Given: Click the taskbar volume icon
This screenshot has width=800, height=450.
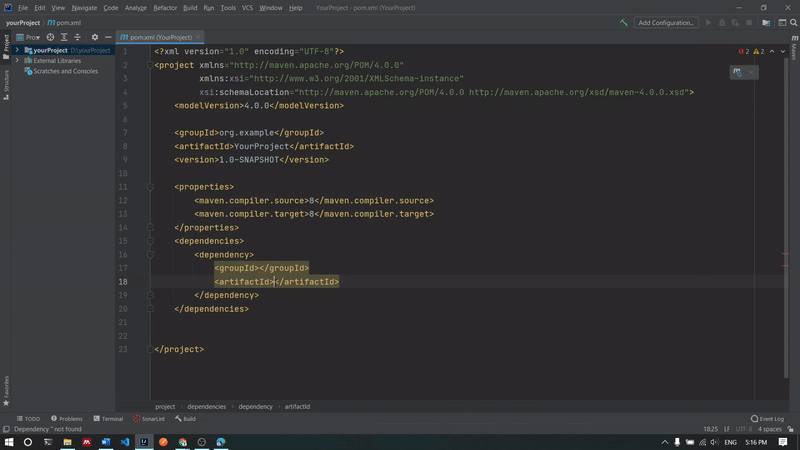Looking at the screenshot, I should [x=714, y=442].
